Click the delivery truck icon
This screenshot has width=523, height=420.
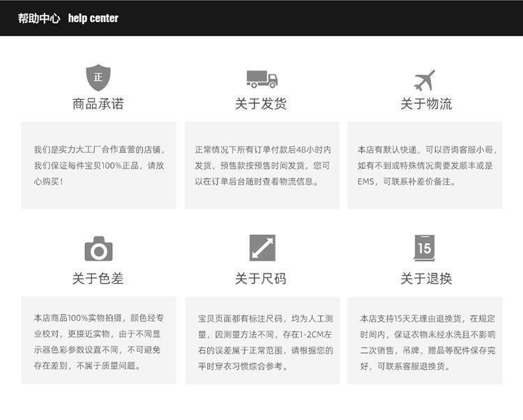261,79
